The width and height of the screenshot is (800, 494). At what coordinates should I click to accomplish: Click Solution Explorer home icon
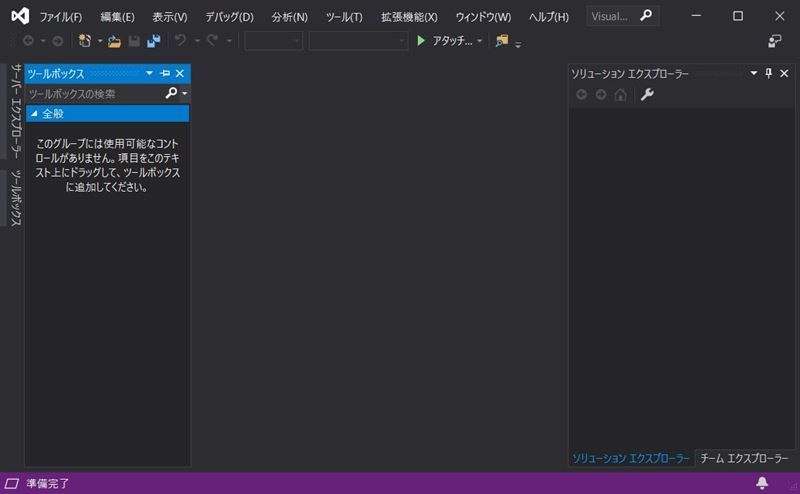(620, 94)
